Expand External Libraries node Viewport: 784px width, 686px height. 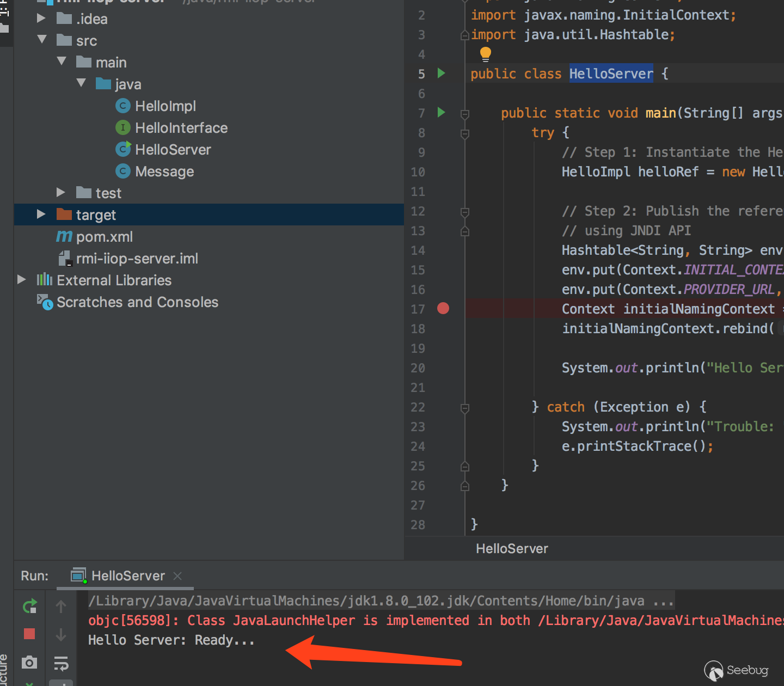click(22, 280)
